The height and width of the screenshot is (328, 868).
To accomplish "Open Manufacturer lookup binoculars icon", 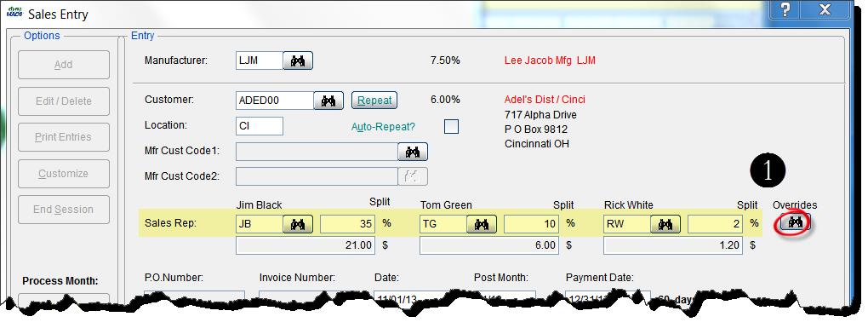I will pos(298,61).
